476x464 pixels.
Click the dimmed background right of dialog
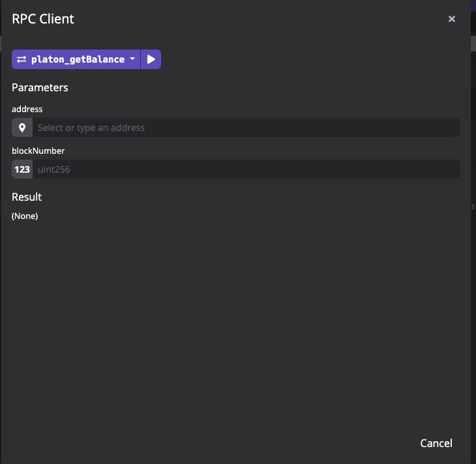(473, 261)
